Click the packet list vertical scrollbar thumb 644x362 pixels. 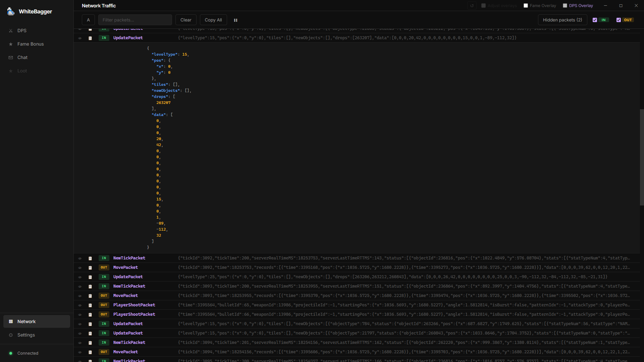point(642,157)
